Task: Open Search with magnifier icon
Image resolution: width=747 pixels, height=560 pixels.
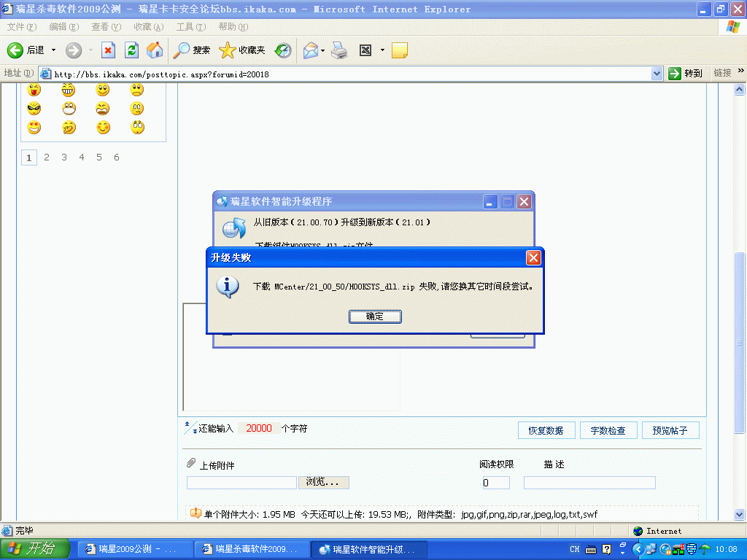Action: (x=181, y=50)
